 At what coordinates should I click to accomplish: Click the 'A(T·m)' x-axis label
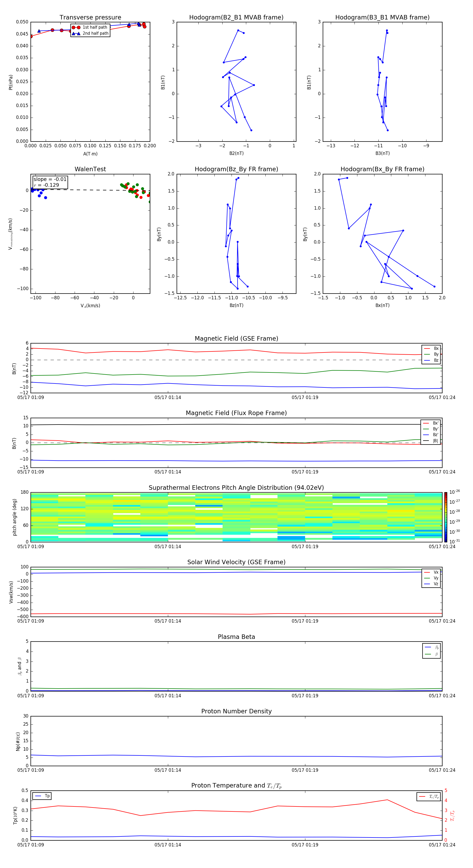click(90, 154)
